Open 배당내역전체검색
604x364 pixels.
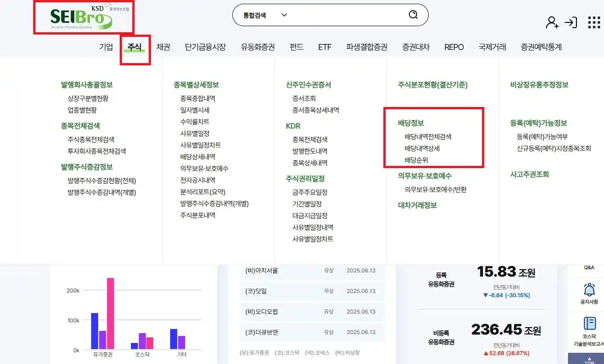428,137
